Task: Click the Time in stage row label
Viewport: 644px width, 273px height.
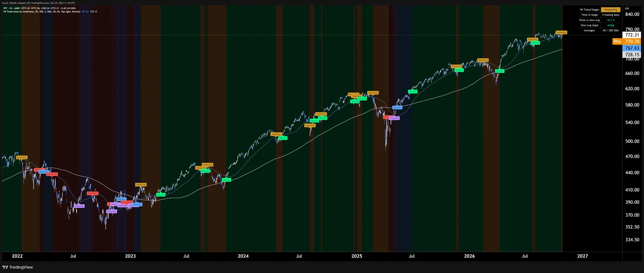Action: (x=589, y=15)
